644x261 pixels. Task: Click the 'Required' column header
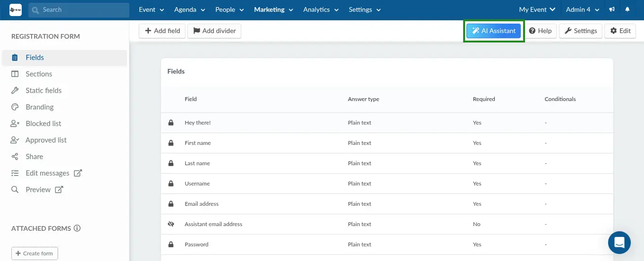[484, 99]
